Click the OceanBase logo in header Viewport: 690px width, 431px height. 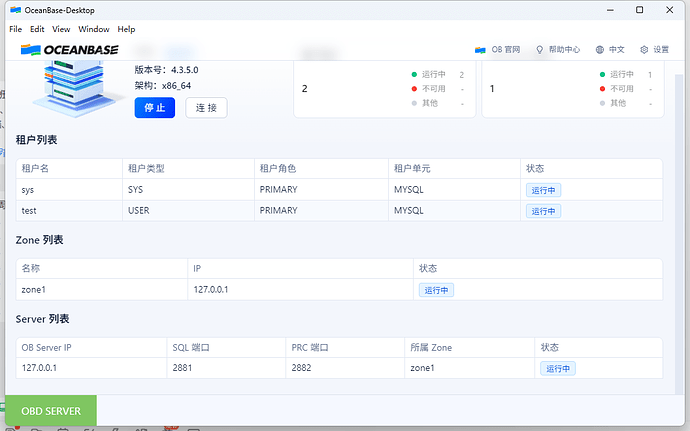(x=70, y=50)
